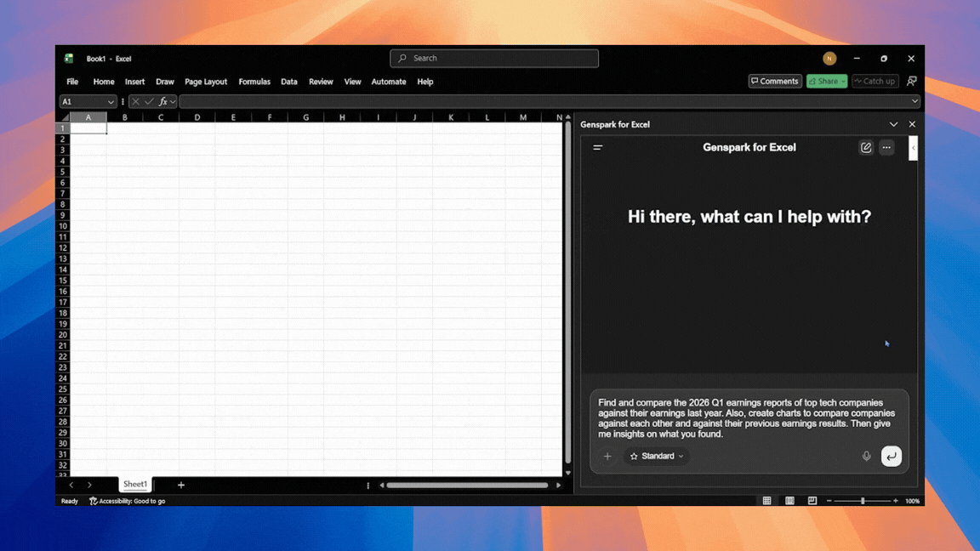Click the feedback person icon beside Catch up
The width and height of the screenshot is (980, 551).
912,82
